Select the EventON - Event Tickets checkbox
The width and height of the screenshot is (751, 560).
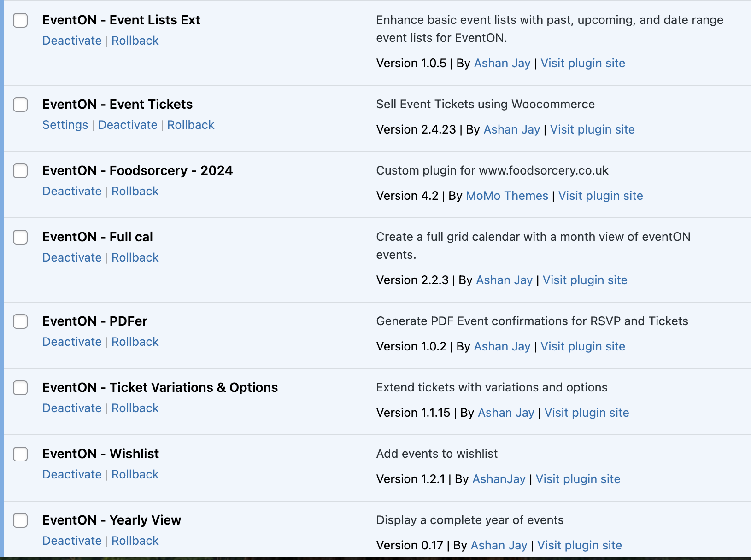[20, 105]
